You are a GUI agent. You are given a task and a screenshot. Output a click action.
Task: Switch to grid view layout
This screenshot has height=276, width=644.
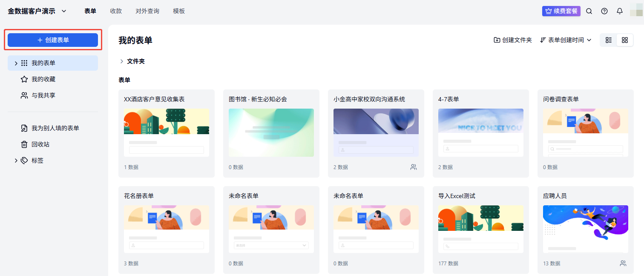click(x=625, y=40)
